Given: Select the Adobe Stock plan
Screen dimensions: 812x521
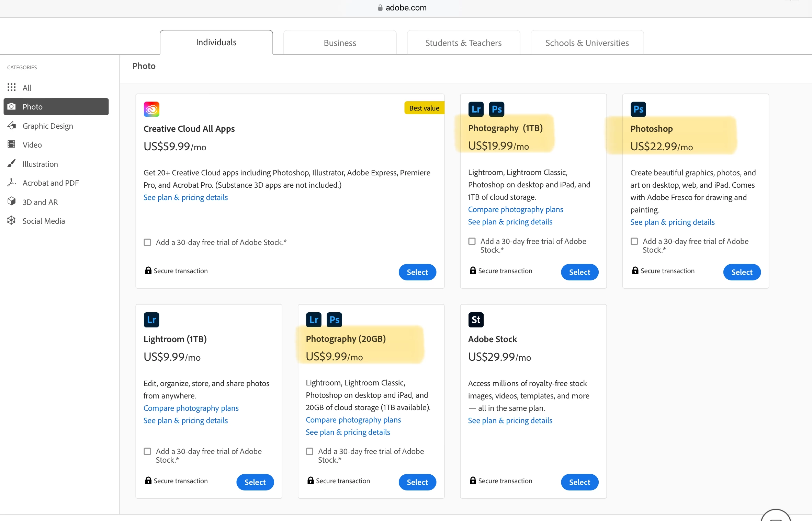Looking at the screenshot, I should click(x=579, y=482).
